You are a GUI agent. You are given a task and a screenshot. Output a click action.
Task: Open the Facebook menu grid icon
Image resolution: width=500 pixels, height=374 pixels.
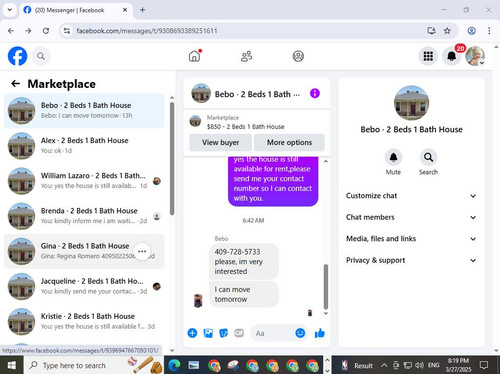pos(428,56)
